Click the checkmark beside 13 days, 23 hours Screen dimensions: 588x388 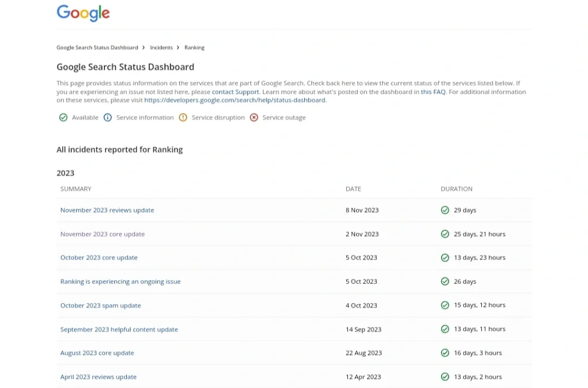point(445,258)
